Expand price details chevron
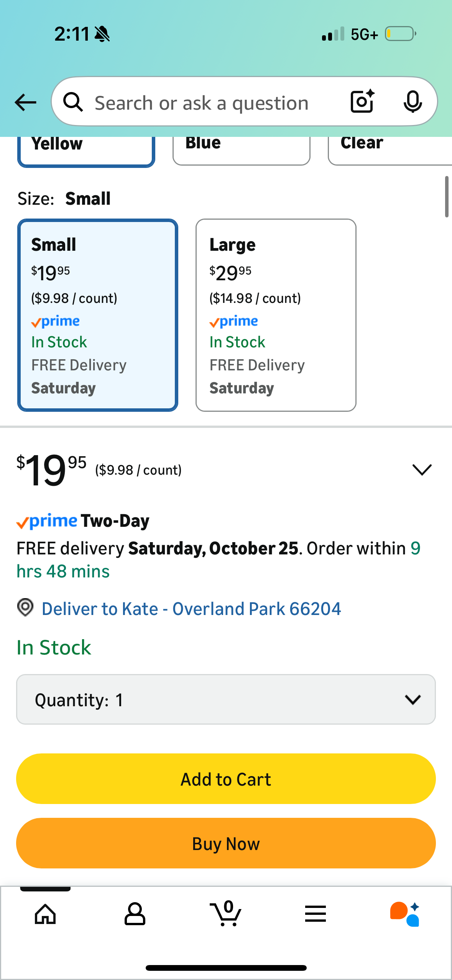Image resolution: width=452 pixels, height=980 pixels. click(422, 470)
